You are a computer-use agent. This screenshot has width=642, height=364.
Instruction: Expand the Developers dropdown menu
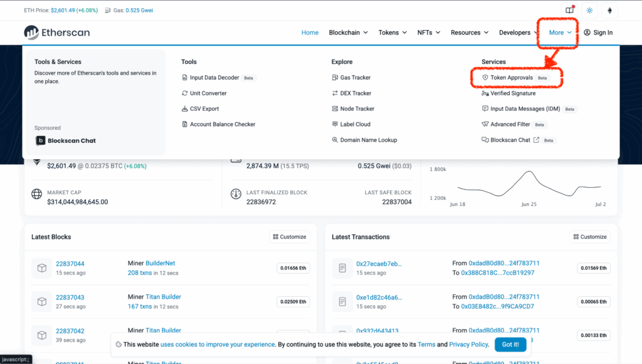[518, 33]
